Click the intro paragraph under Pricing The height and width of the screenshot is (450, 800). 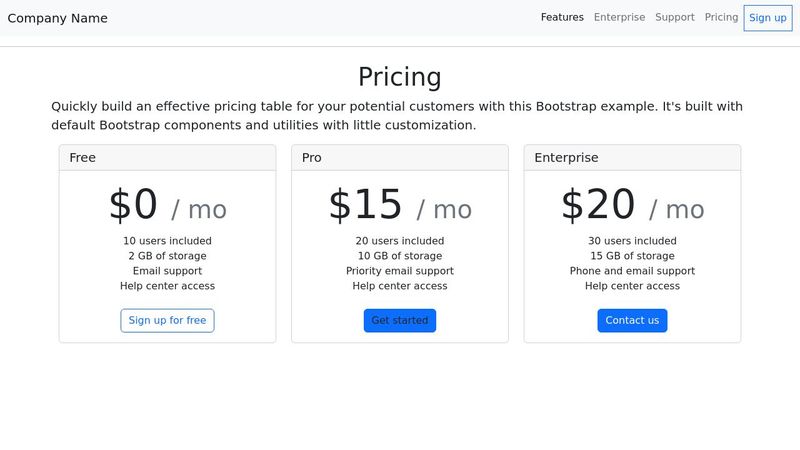[x=400, y=116]
